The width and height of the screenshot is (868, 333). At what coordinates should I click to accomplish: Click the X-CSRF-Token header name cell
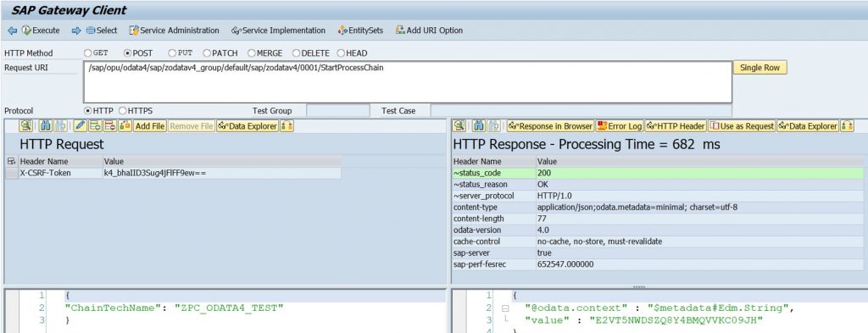60,173
